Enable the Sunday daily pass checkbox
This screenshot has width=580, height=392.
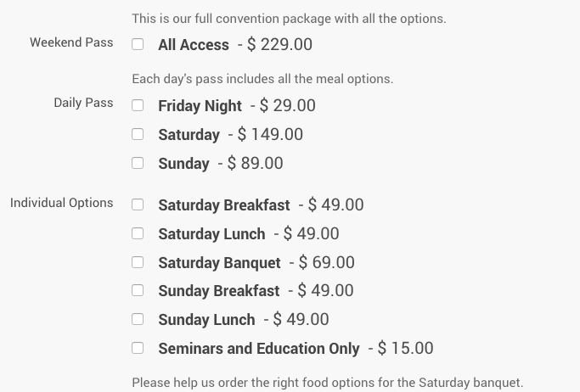pos(138,163)
